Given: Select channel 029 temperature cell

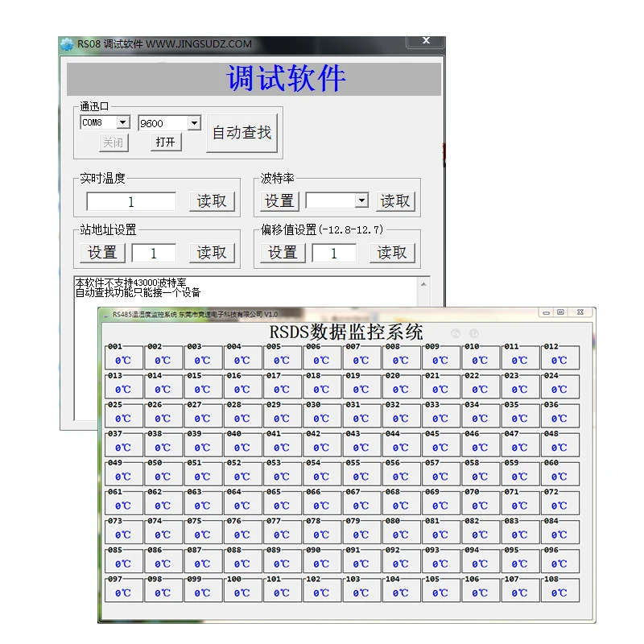Looking at the screenshot, I should (x=283, y=416).
